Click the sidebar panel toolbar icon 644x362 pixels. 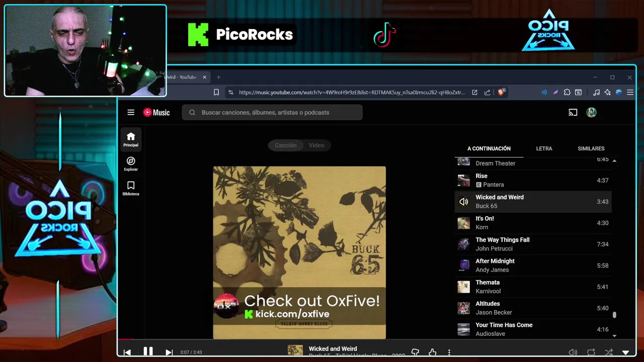(x=579, y=93)
